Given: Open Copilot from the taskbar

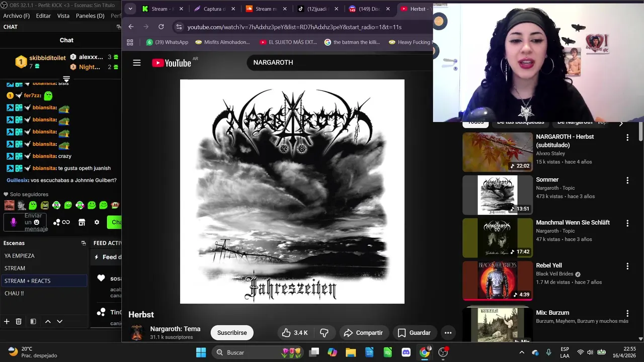Looking at the screenshot, I should pos(332,352).
